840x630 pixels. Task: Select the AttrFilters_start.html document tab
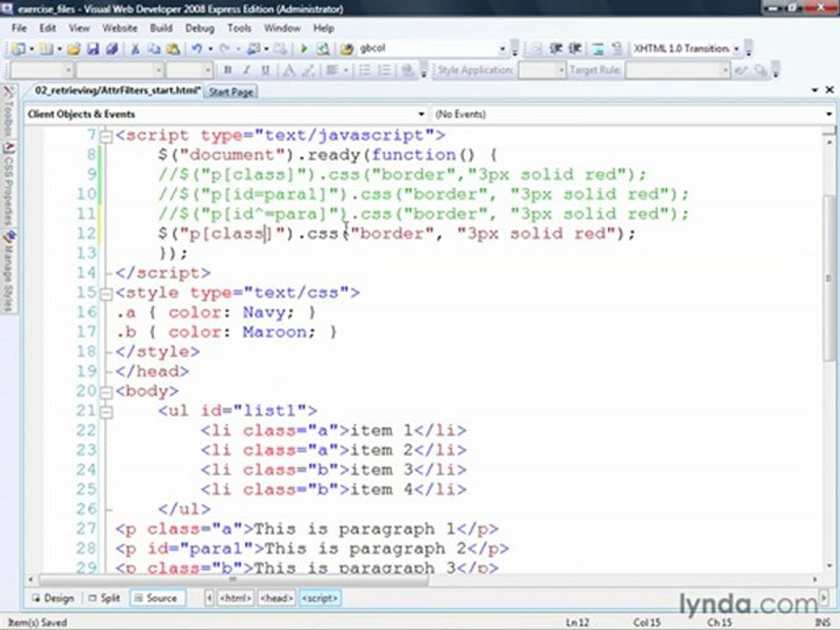117,90
